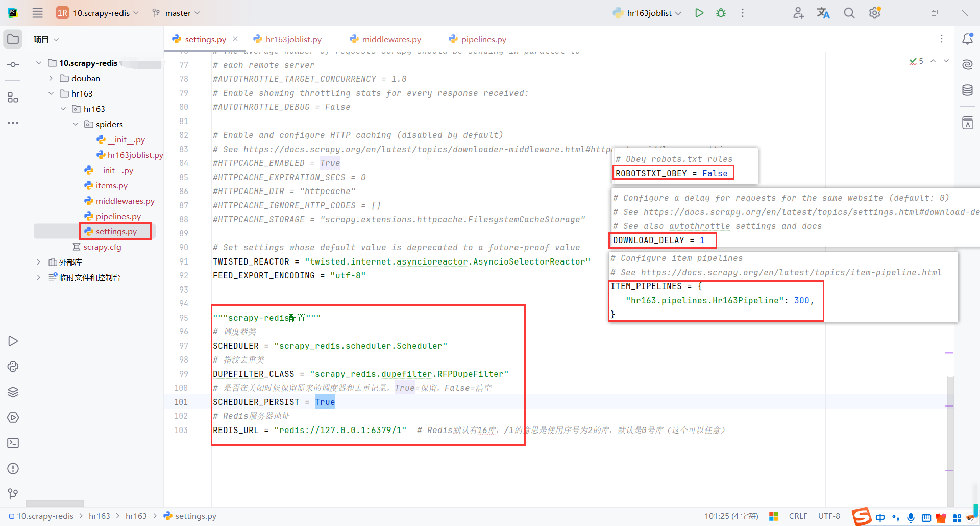Click the project panel horizontal scrollbar
This screenshot has height=526, width=980.
[55, 504]
